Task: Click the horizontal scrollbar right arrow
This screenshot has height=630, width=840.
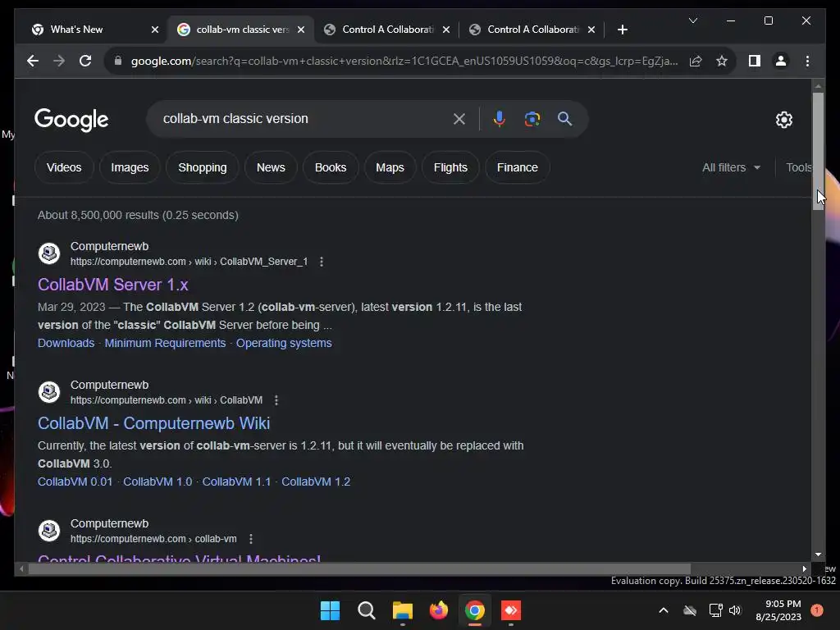Action: (804, 569)
